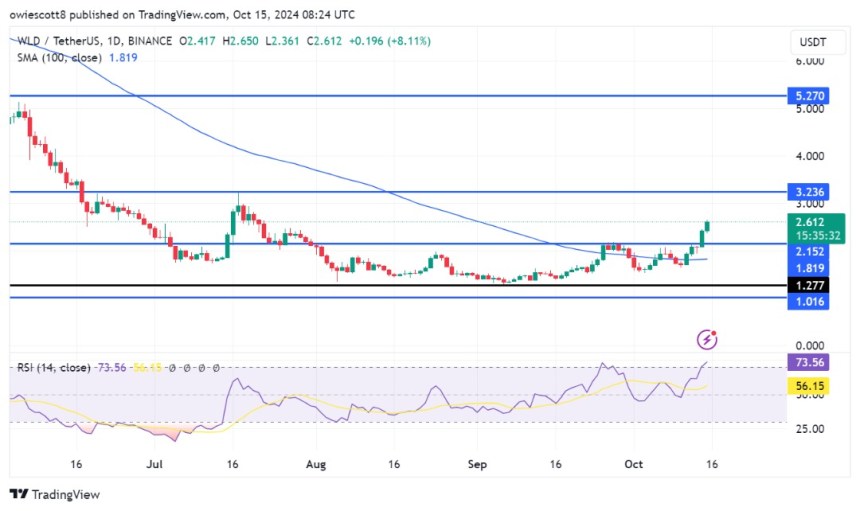Click the latest green candlestick on the chart

point(707,233)
